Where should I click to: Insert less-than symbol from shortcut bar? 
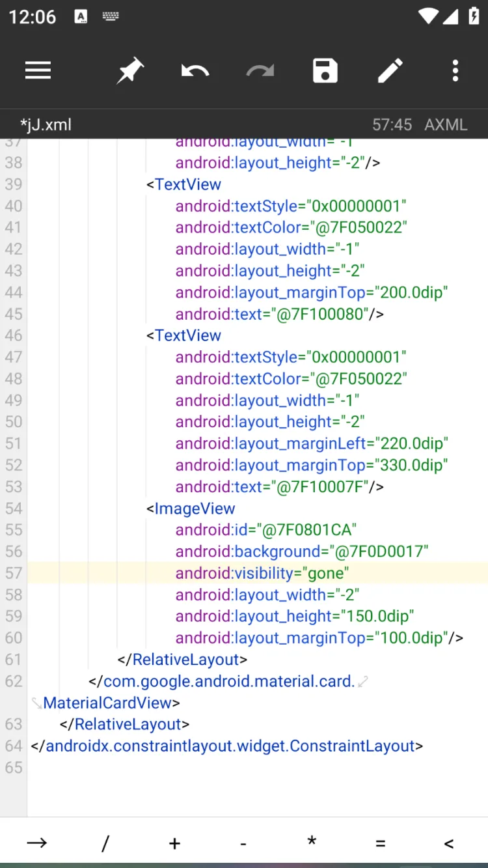(x=449, y=843)
